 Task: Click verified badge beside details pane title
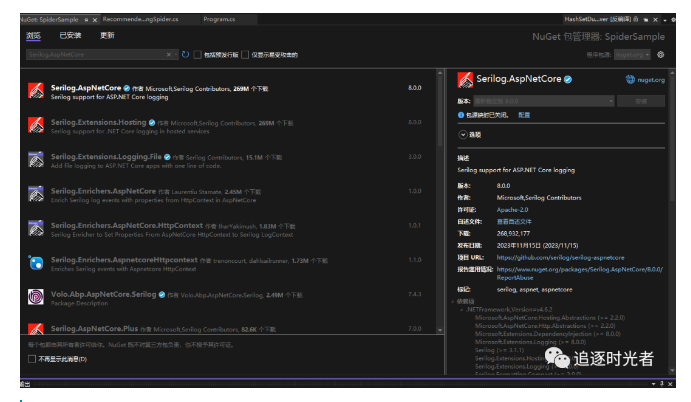tap(568, 79)
